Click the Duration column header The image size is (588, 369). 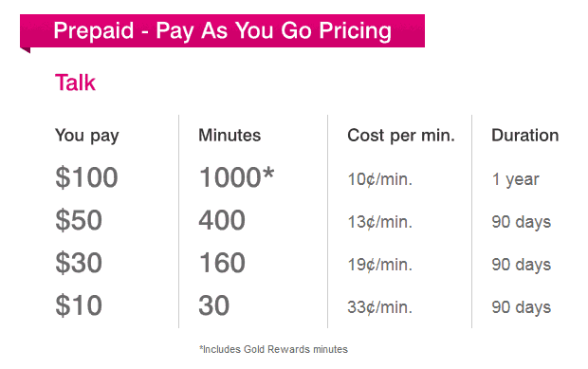coord(525,135)
